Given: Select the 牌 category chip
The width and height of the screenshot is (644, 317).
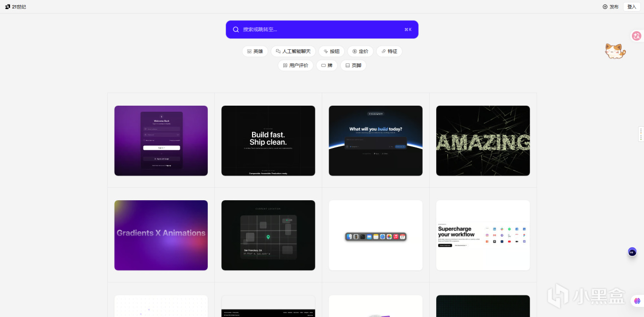Looking at the screenshot, I should (x=327, y=65).
